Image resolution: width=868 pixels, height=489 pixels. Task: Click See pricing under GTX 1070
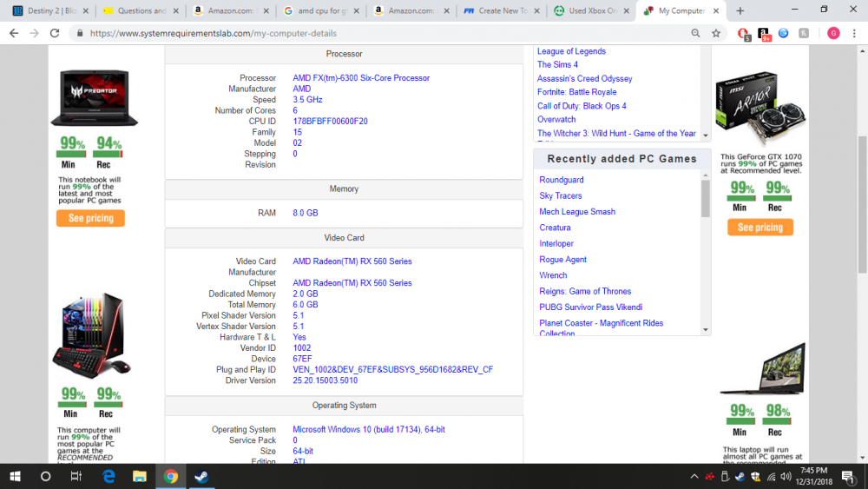[760, 227]
